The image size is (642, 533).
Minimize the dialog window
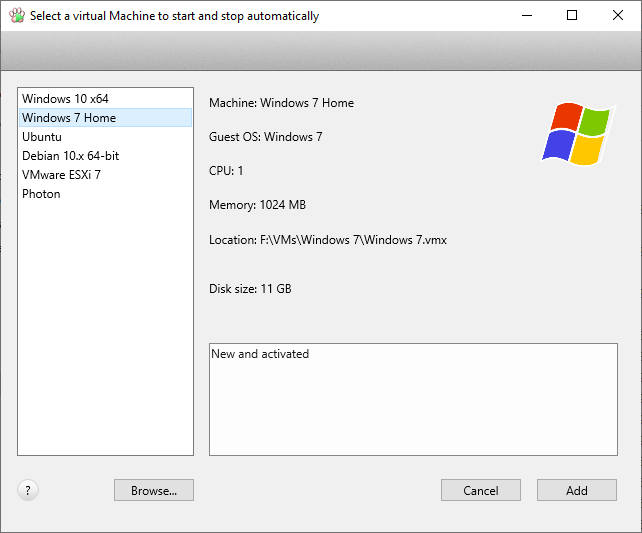tap(527, 16)
